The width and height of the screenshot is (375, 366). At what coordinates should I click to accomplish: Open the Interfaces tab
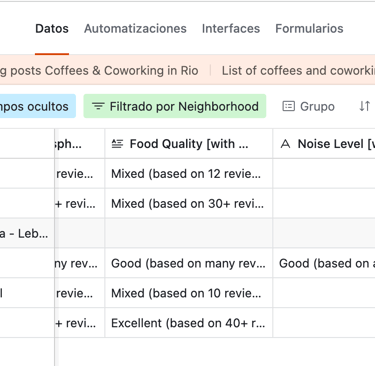(x=231, y=29)
